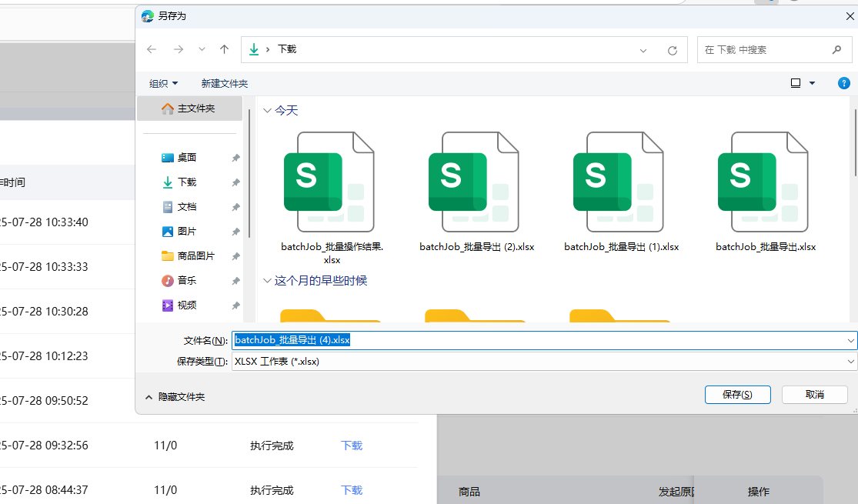Open 商品图片 folder in sidebar

(x=195, y=256)
